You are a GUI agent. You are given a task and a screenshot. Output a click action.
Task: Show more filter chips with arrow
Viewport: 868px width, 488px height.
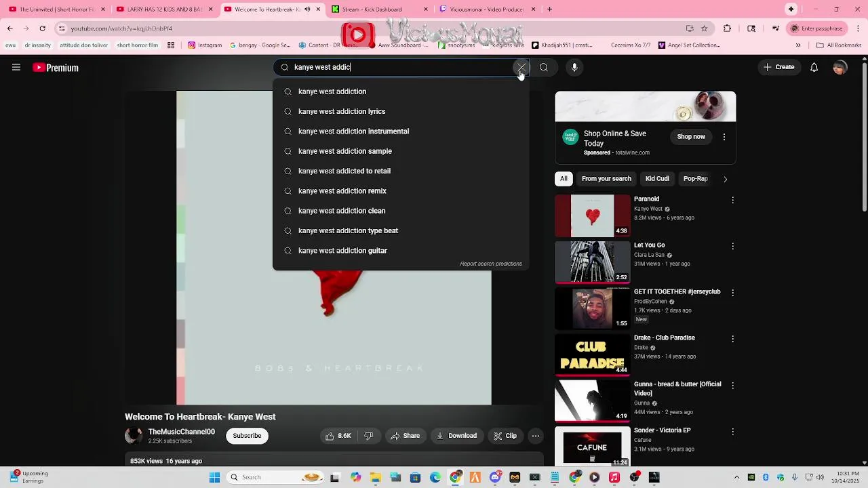pyautogui.click(x=725, y=179)
